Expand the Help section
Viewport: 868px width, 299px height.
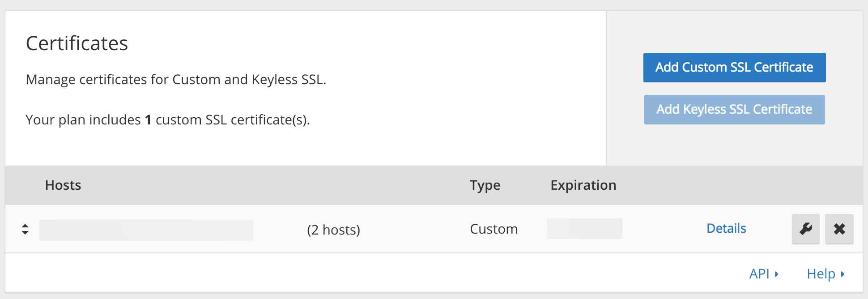(825, 273)
